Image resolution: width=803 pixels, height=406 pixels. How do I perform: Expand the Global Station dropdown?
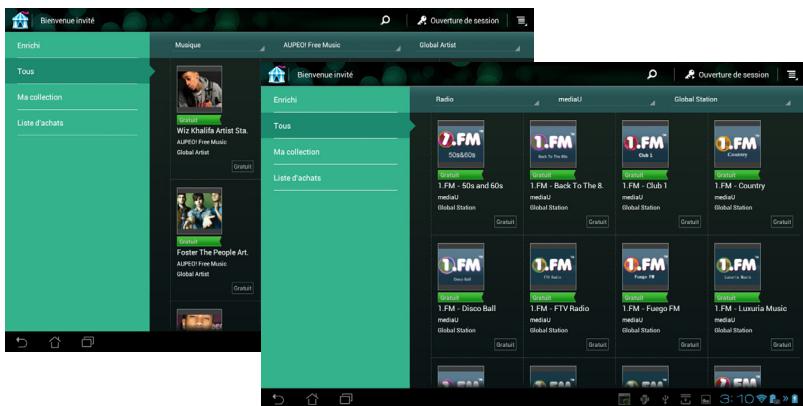pos(731,99)
